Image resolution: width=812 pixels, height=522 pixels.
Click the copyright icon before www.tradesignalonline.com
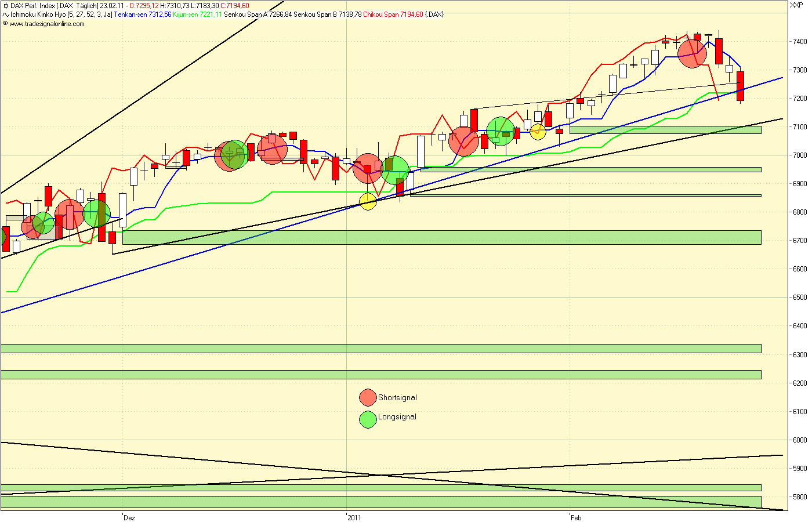point(5,25)
